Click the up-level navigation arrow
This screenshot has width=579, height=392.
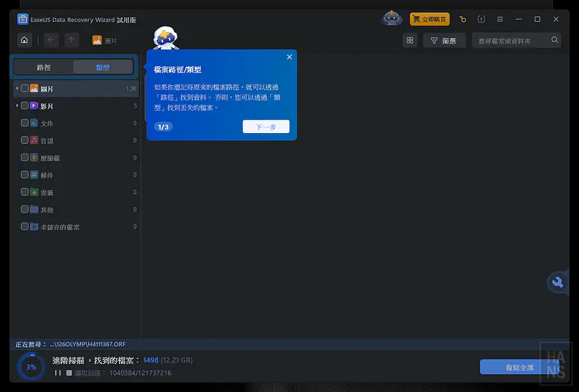[71, 40]
